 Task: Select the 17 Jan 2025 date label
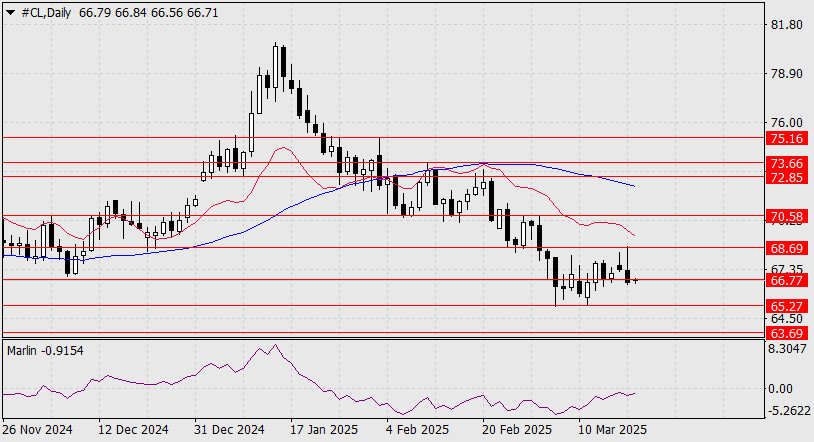(325, 430)
